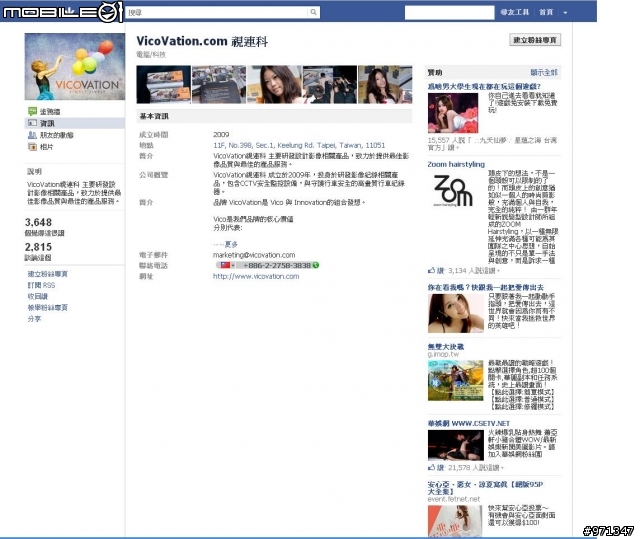Open the 安心亞 ad title link
The image size is (640, 539).
click(485, 488)
